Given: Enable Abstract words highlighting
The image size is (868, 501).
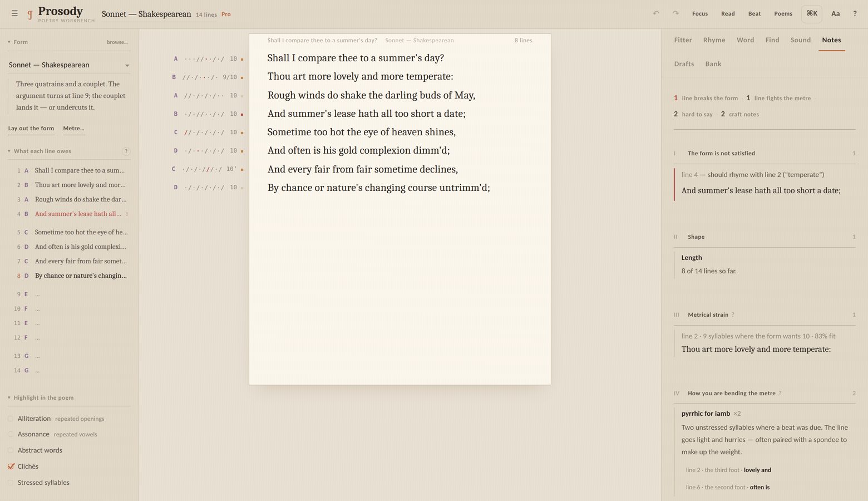Looking at the screenshot, I should pyautogui.click(x=11, y=450).
